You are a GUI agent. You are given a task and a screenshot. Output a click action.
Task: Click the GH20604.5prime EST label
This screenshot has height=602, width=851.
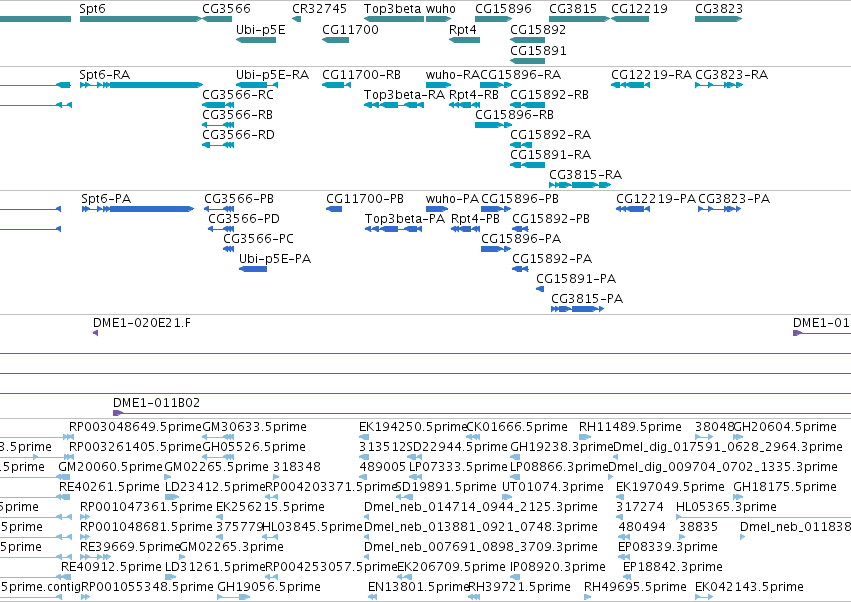pos(785,427)
